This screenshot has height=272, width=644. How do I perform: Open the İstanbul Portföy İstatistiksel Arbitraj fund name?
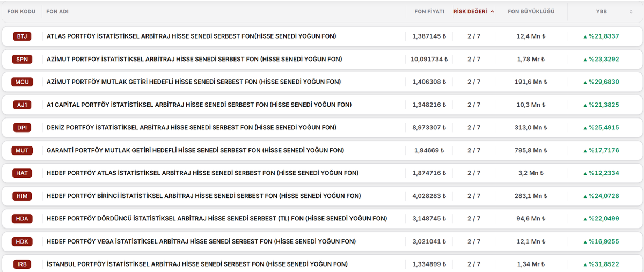[197, 264]
